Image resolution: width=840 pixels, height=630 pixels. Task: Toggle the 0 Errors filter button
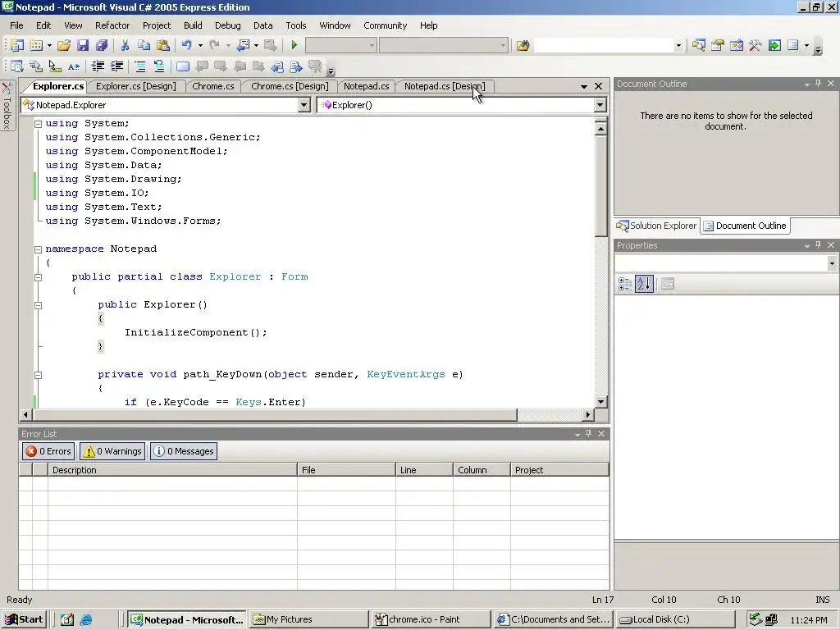(48, 451)
